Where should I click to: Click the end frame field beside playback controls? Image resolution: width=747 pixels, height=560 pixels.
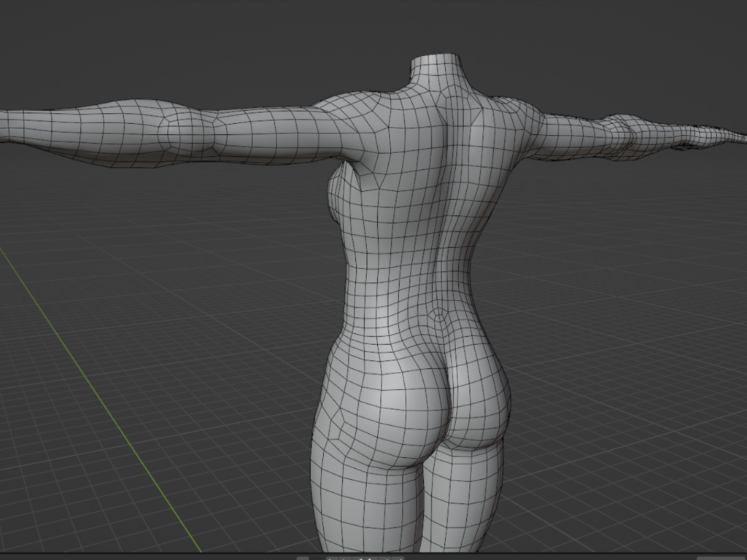315,559
